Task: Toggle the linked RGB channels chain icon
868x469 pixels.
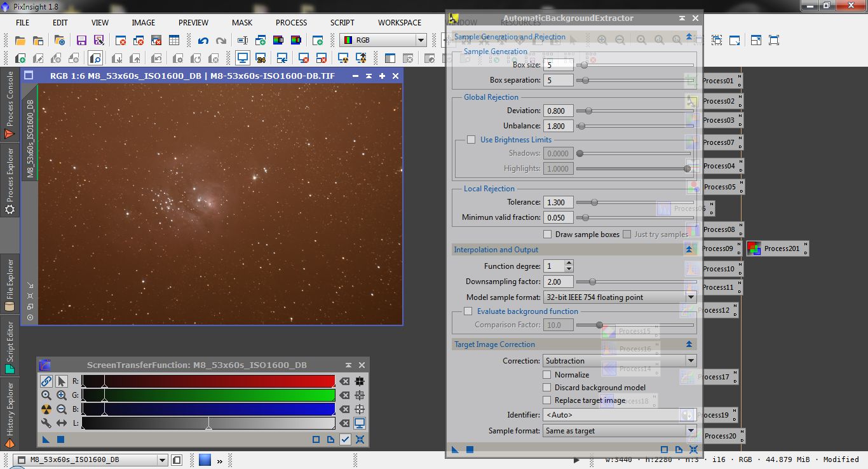Action: pyautogui.click(x=46, y=381)
